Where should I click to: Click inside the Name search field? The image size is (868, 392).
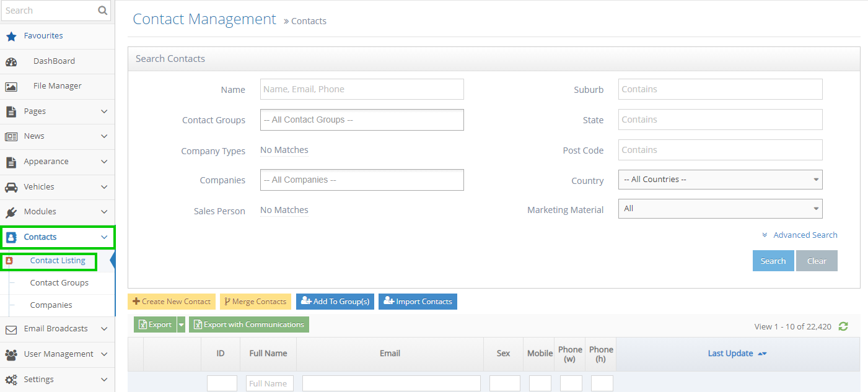click(362, 89)
